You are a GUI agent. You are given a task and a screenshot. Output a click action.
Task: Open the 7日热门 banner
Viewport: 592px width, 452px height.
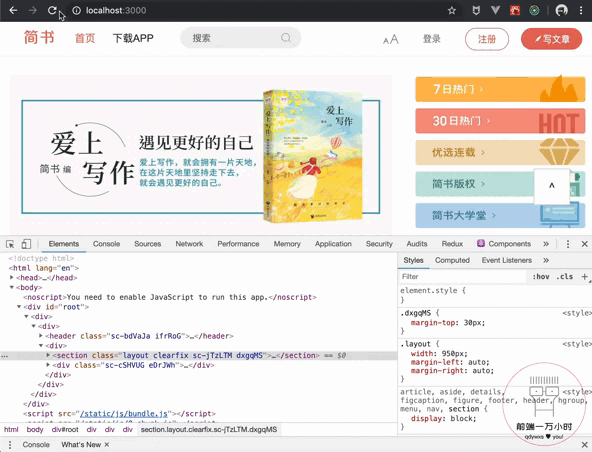500,89
